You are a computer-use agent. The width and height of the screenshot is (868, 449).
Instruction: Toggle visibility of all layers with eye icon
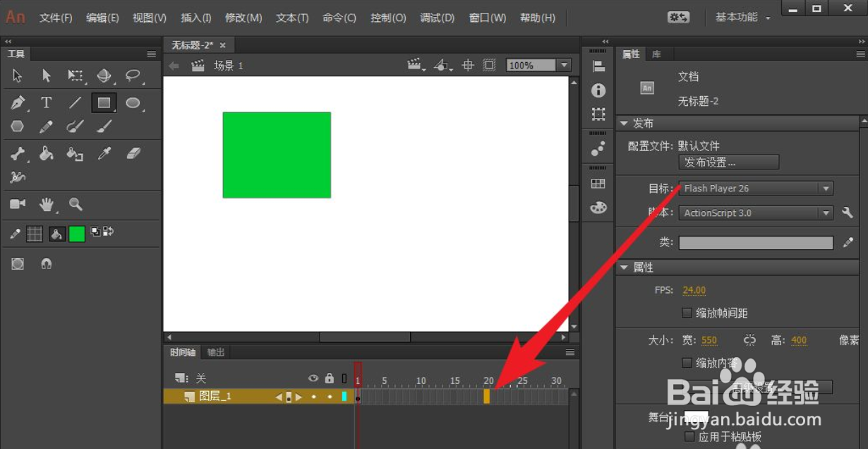313,378
